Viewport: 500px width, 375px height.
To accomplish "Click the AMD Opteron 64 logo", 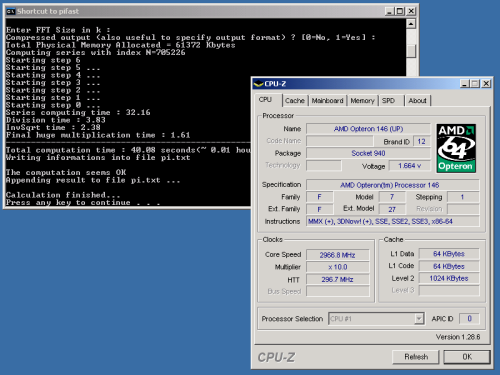I will pyautogui.click(x=456, y=148).
